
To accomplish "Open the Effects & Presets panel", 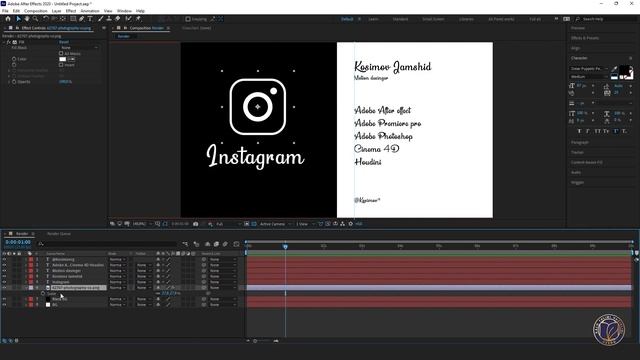I will tap(585, 38).
